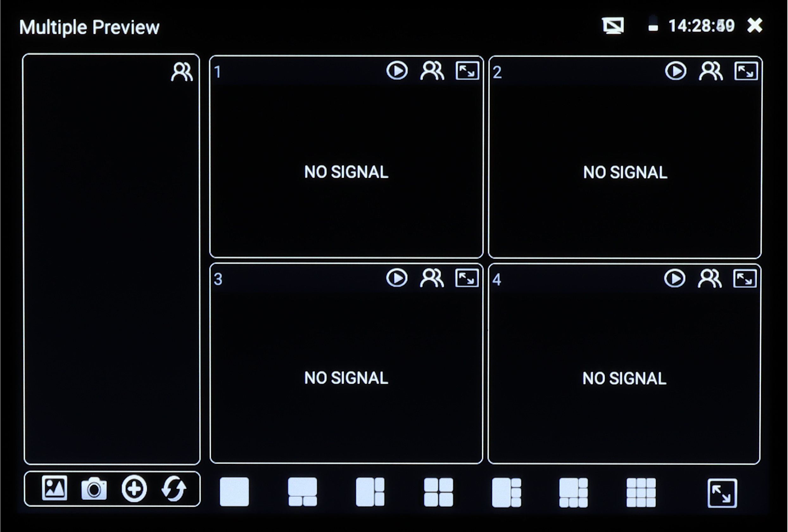Take a snapshot with camera icon
Viewport: 788px width, 532px height.
[94, 489]
